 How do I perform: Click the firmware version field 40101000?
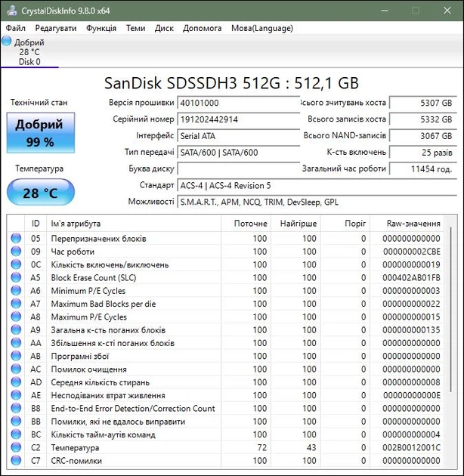coord(239,103)
